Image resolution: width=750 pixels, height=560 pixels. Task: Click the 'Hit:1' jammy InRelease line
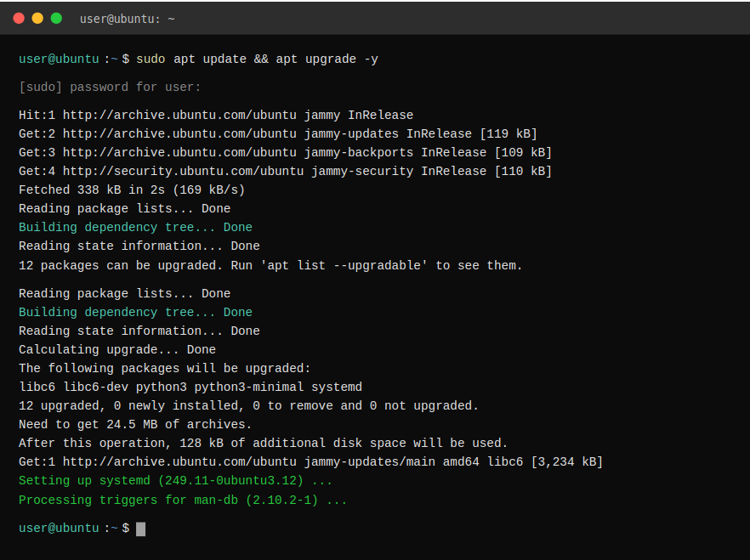pos(216,116)
